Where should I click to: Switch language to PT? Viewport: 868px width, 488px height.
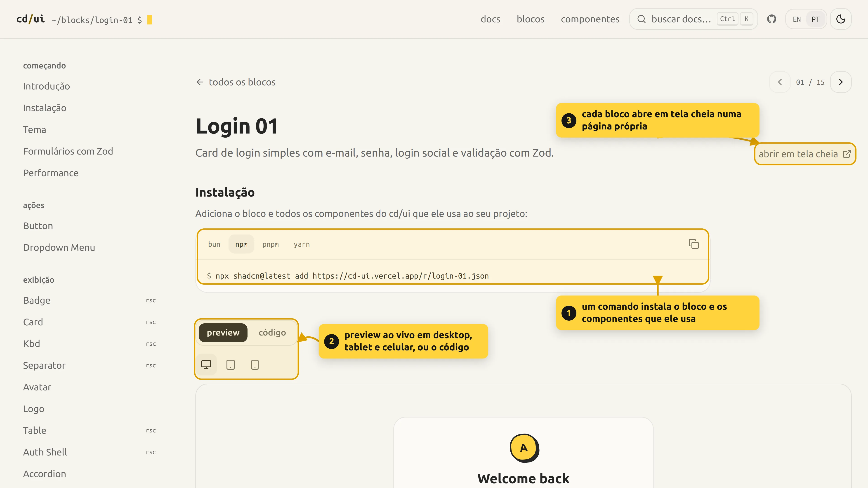tap(815, 19)
